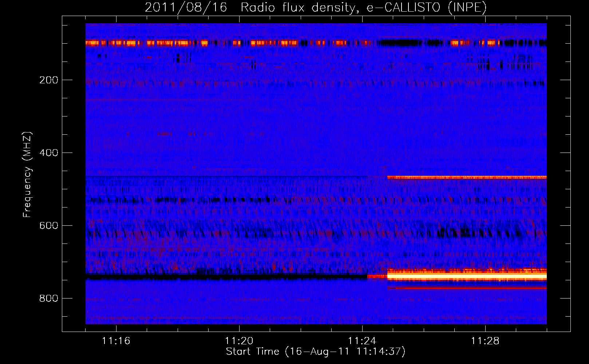Click the 11:24 time tick label

click(x=362, y=341)
